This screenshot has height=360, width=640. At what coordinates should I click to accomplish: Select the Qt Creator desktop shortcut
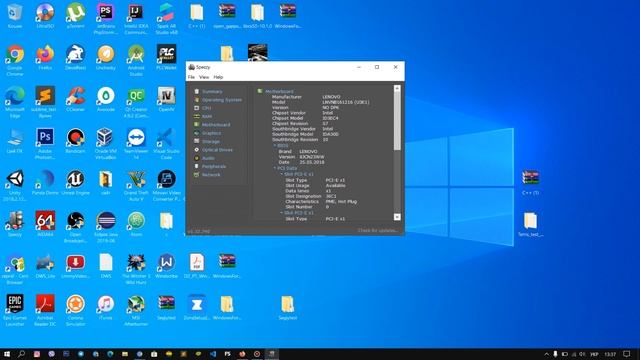pyautogui.click(x=136, y=102)
